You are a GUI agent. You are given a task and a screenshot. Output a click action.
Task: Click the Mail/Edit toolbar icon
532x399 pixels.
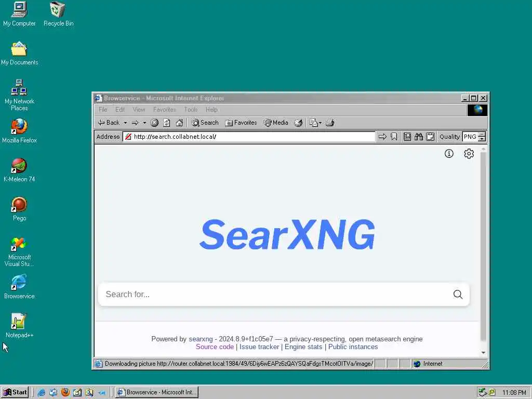pos(313,123)
